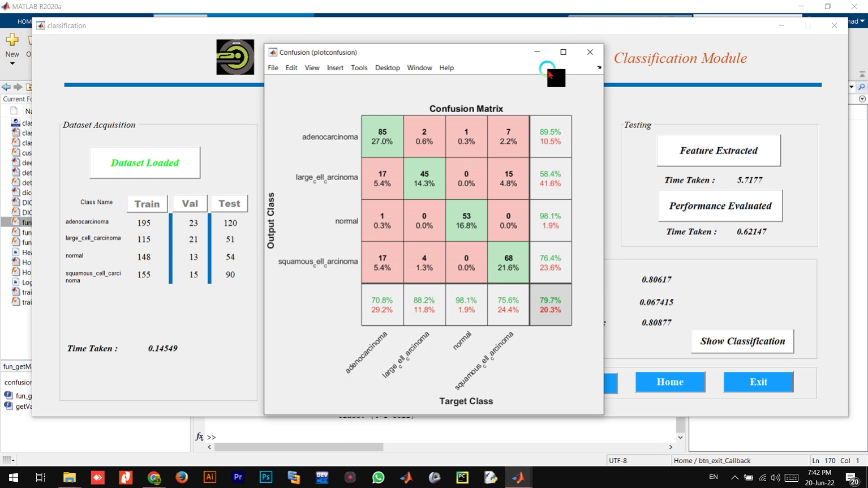This screenshot has width=868, height=488.
Task: Click the blue Home button
Action: (670, 382)
